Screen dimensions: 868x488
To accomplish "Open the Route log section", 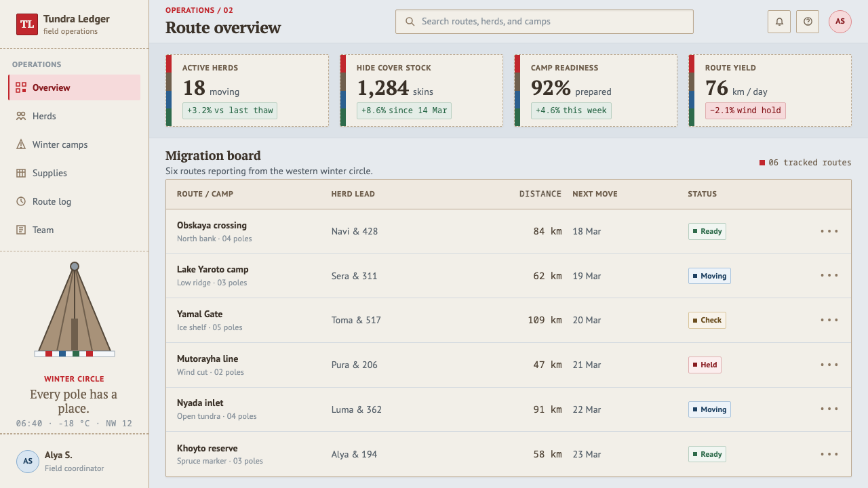I will pos(75,201).
